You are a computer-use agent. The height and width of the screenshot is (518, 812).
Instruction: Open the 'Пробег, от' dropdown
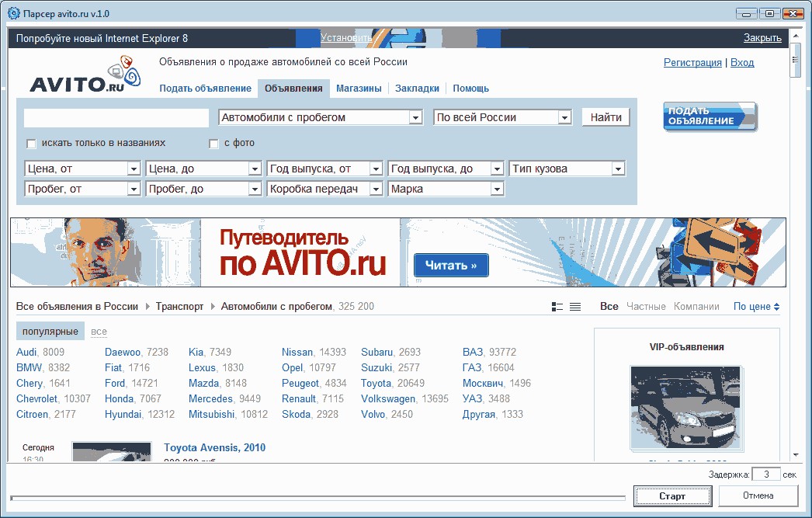pos(82,189)
